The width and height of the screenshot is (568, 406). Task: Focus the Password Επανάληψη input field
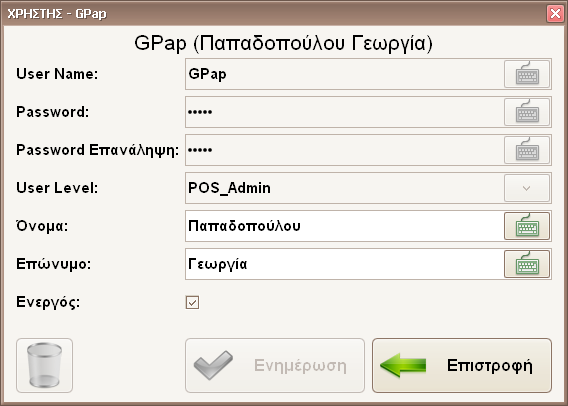coord(344,150)
